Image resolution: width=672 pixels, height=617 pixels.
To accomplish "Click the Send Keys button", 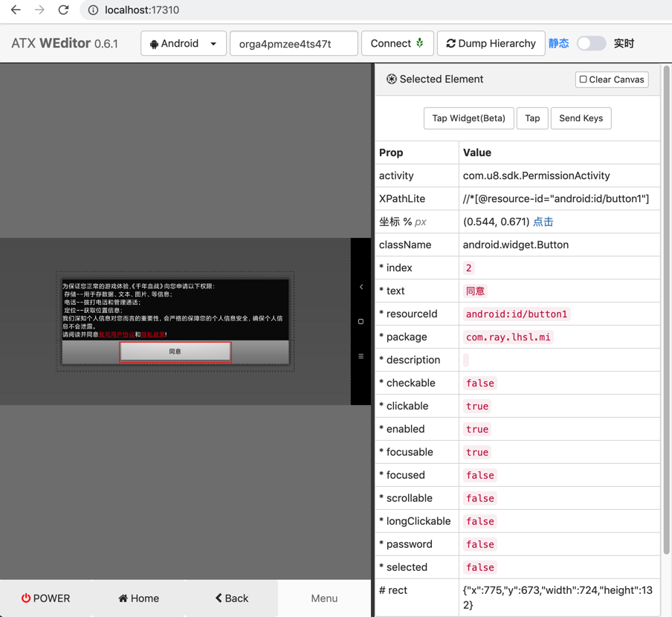I will coord(581,118).
